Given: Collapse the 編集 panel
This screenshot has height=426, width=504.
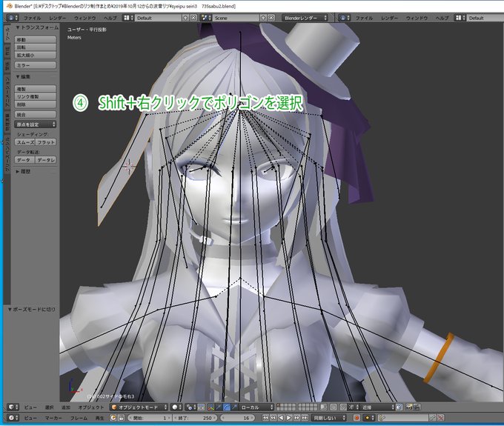Looking at the screenshot, I should 23,77.
